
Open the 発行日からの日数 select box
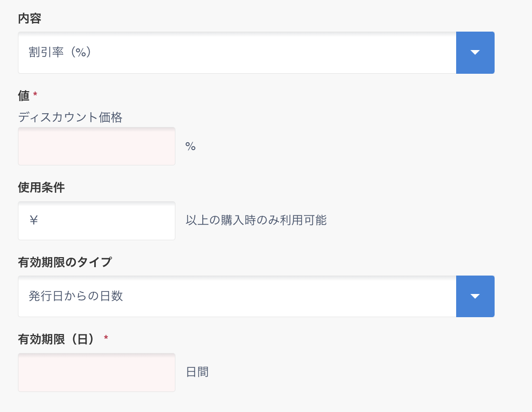pos(237,296)
